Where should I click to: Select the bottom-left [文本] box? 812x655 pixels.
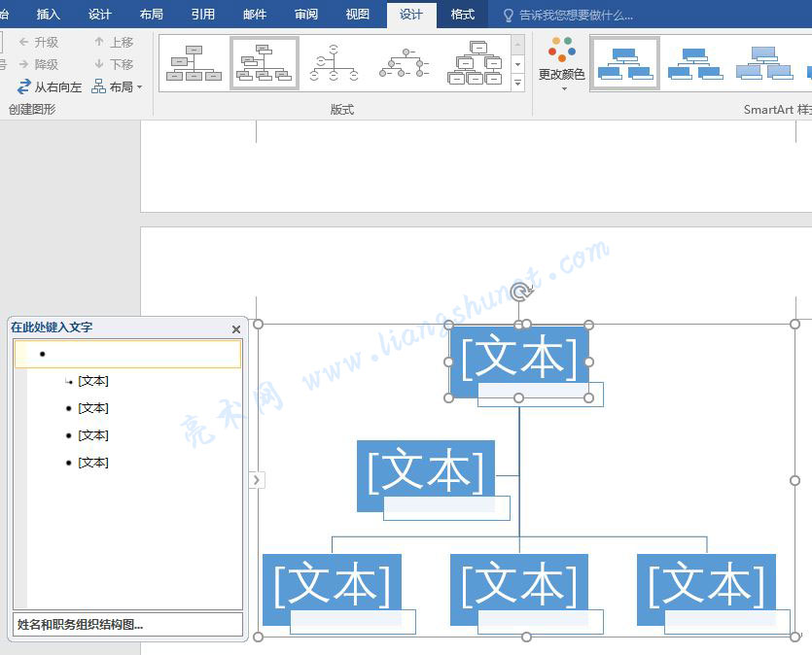pos(332,584)
